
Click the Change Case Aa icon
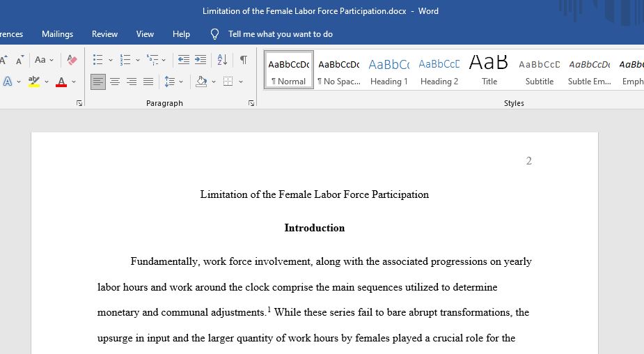pos(40,60)
